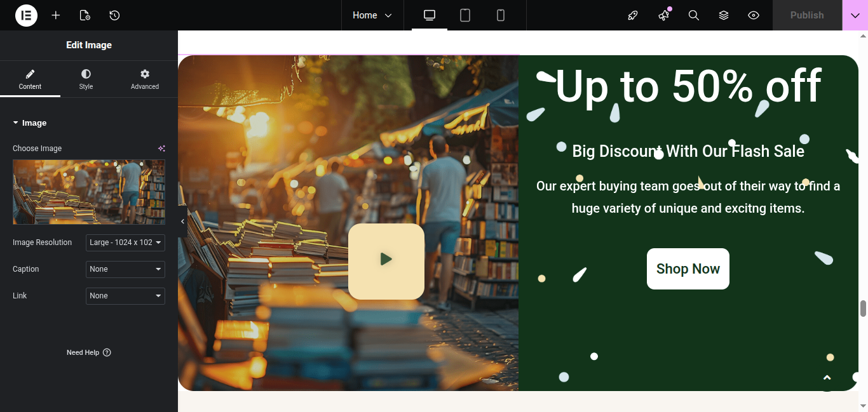
Task: Click the AI sparkle icon beside Choose Image
Action: point(161,149)
